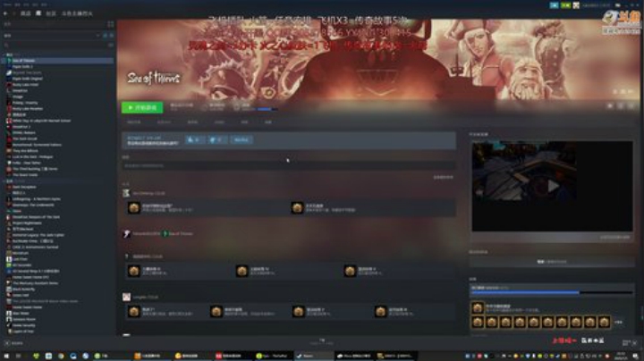Screen dimensions: 644x361
Task: Open the Xbox taskbar app
Action: point(354,356)
